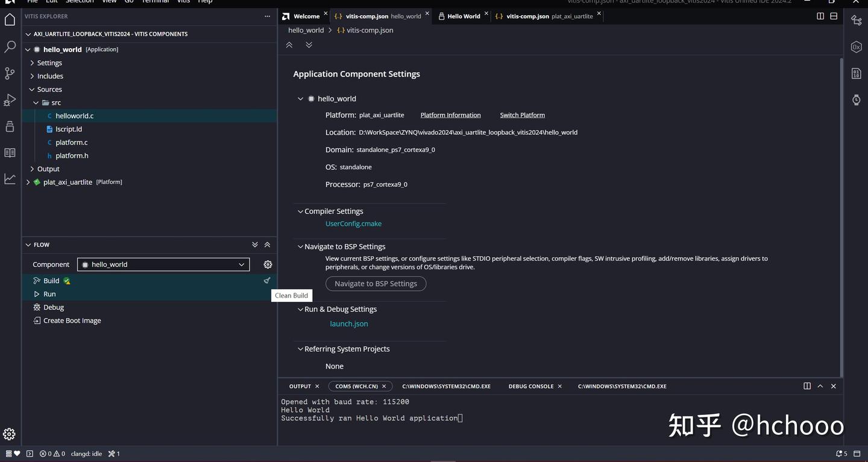Viewport: 868px width, 462px height.
Task: Expand the plat_axi_uartlite platform node
Action: (x=28, y=182)
